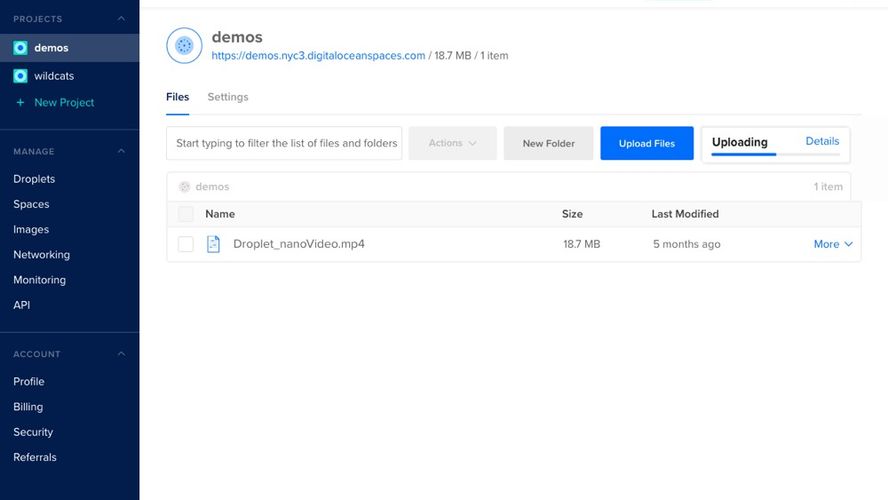Collapse the Account section chevron
Image resolution: width=888 pixels, height=500 pixels.
(x=121, y=354)
